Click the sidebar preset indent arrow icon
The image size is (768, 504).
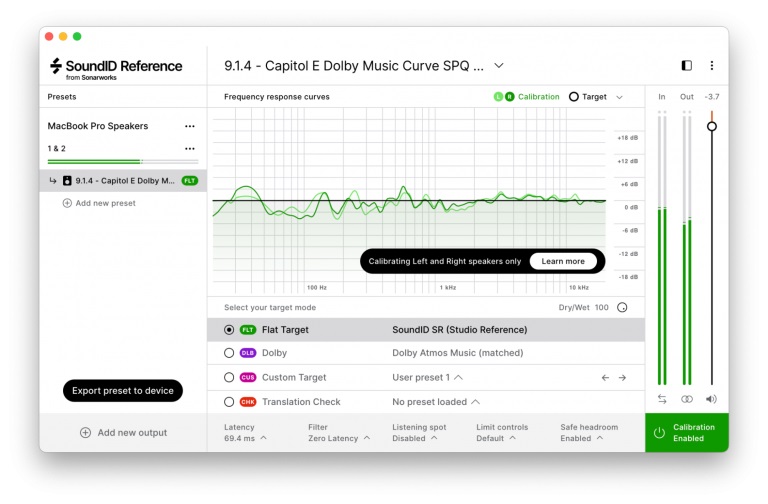click(53, 181)
